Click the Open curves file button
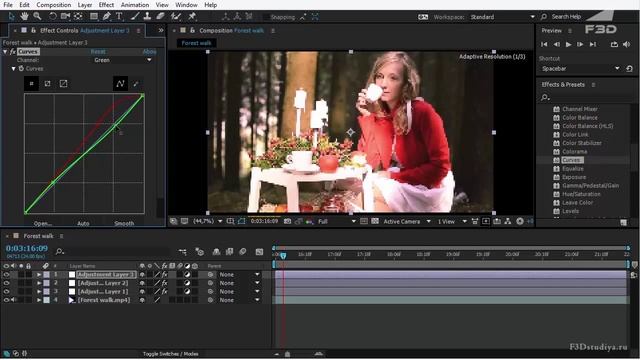 click(43, 224)
